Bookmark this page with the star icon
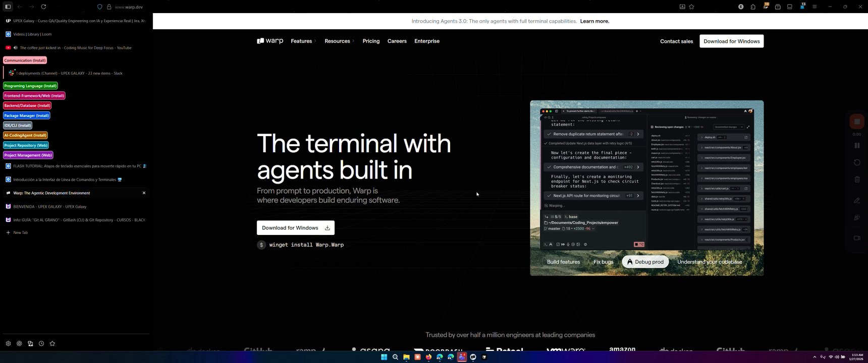The image size is (868, 363). coord(691,7)
